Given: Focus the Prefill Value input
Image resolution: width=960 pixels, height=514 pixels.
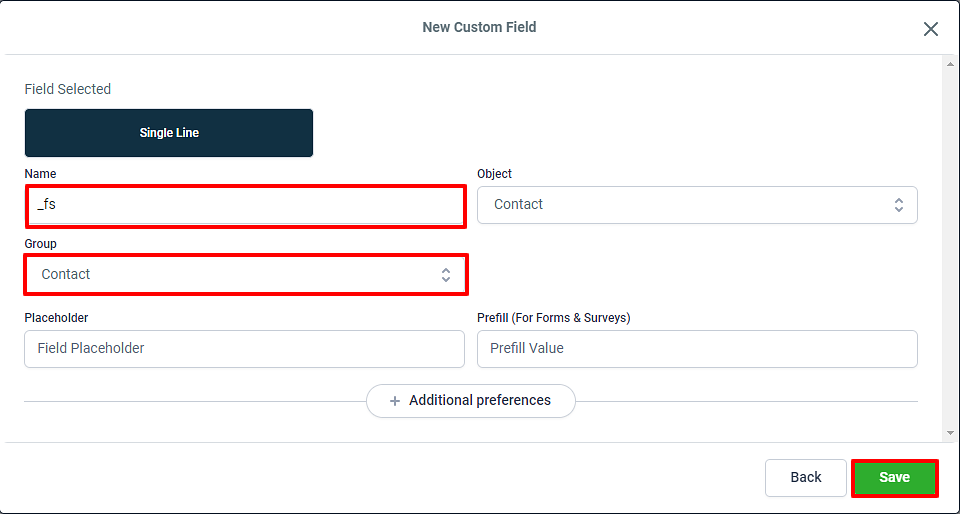Looking at the screenshot, I should 697,349.
